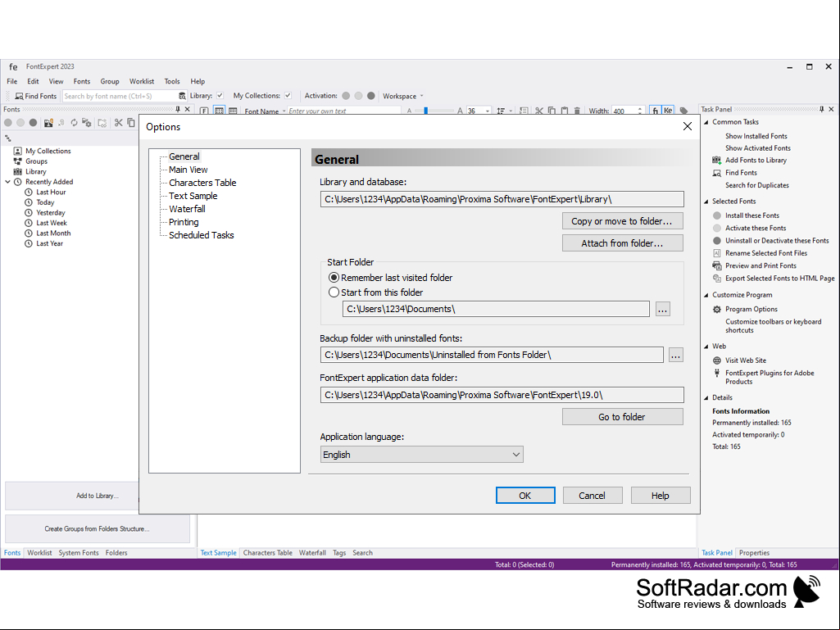Click the icon beside Add Fonts to Library
Screen dimensions: 840x630
(717, 161)
